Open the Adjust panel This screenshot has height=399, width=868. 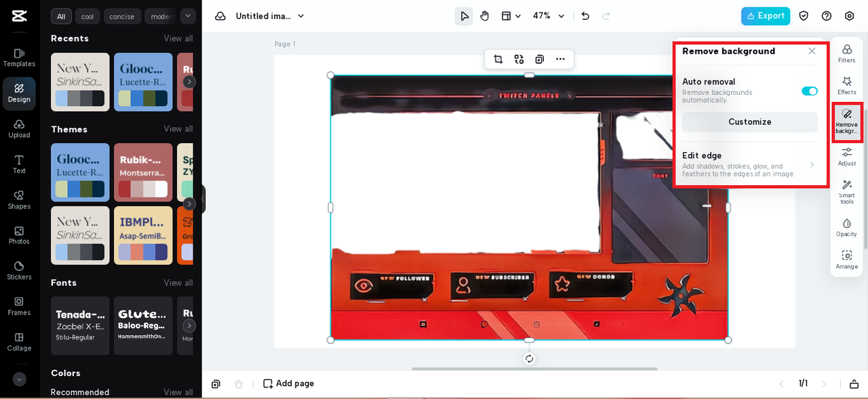click(847, 157)
